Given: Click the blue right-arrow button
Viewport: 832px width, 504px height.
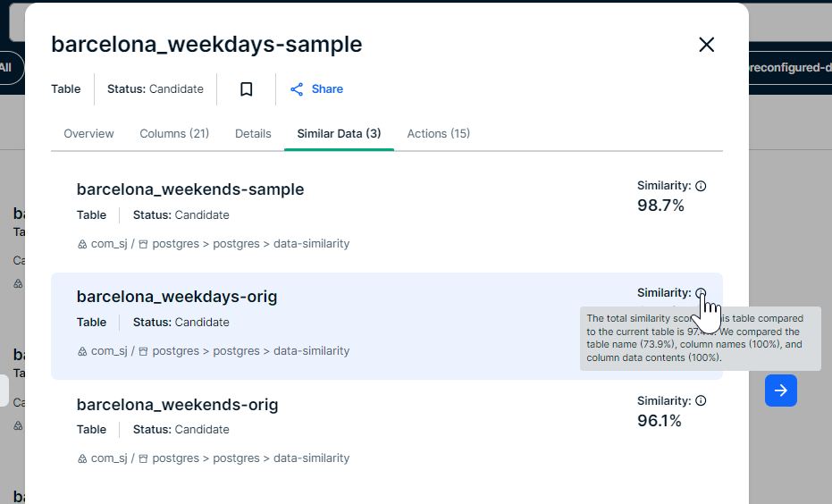Looking at the screenshot, I should coord(780,391).
